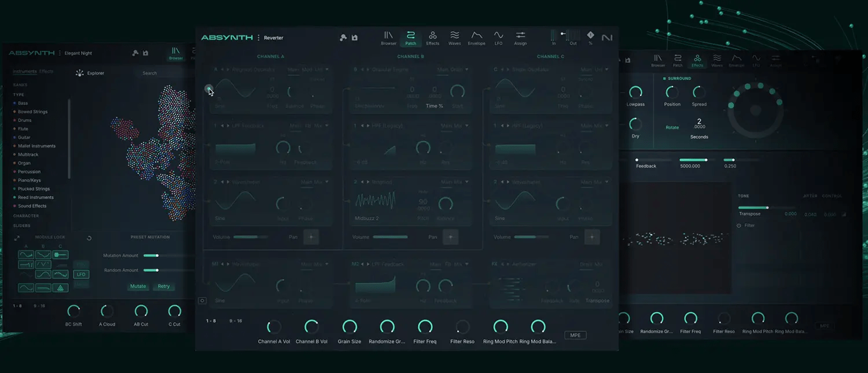Screen dimensions: 868x373
Task: Toggle the LFO button in Module Lock panel
Action: pyautogui.click(x=81, y=274)
